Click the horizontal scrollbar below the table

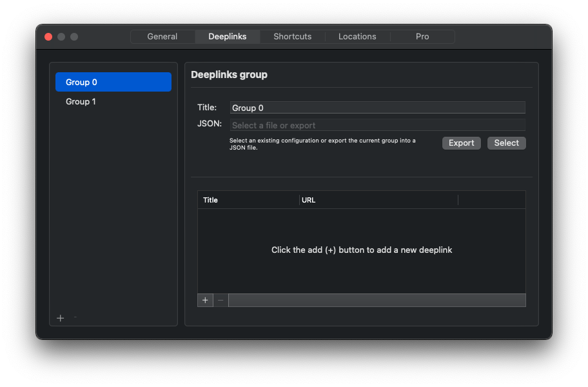[377, 300]
